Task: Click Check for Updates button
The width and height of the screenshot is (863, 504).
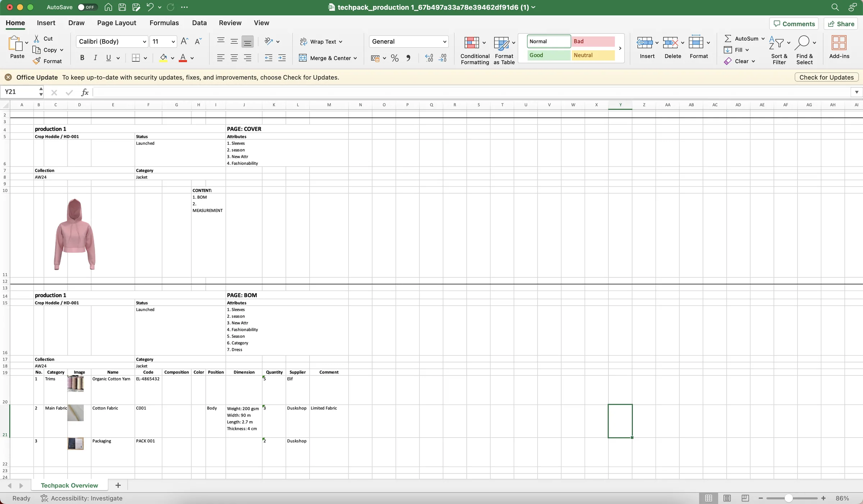Action: (826, 77)
